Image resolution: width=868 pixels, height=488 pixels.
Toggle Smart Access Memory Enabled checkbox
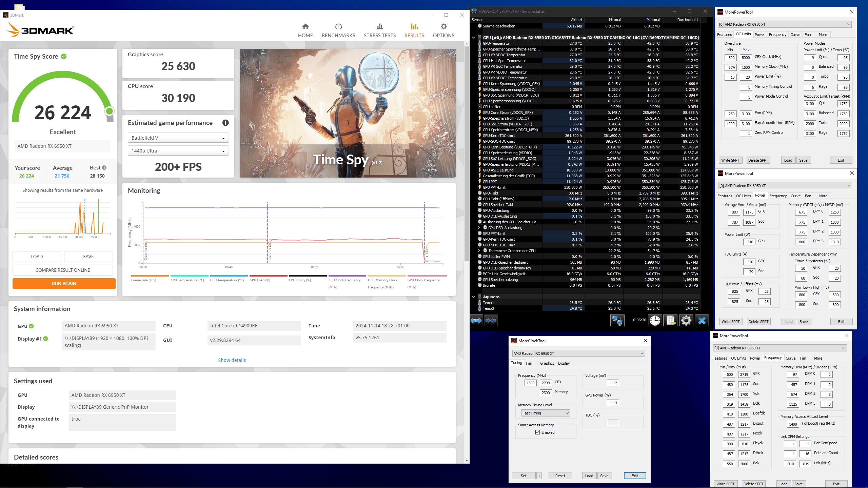point(537,432)
